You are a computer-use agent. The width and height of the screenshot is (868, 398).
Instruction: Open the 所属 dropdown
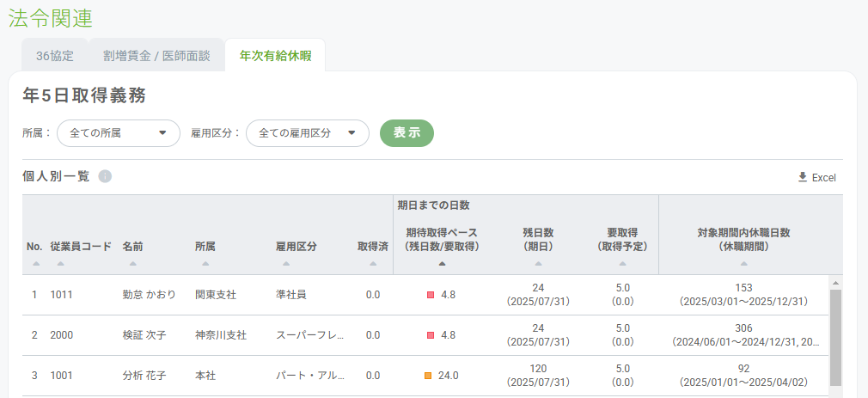119,133
